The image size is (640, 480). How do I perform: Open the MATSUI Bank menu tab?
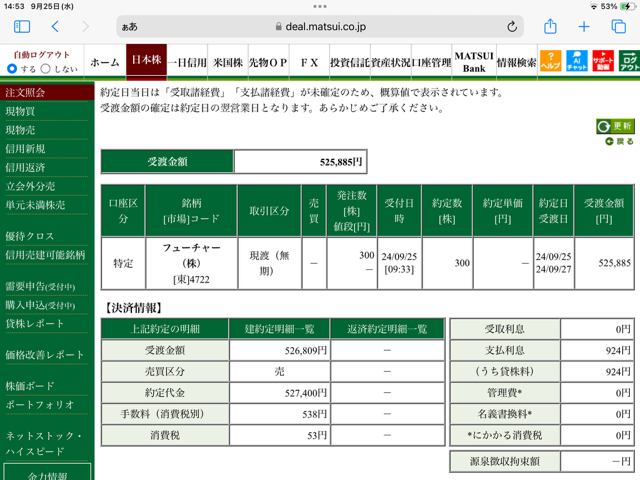(x=474, y=62)
